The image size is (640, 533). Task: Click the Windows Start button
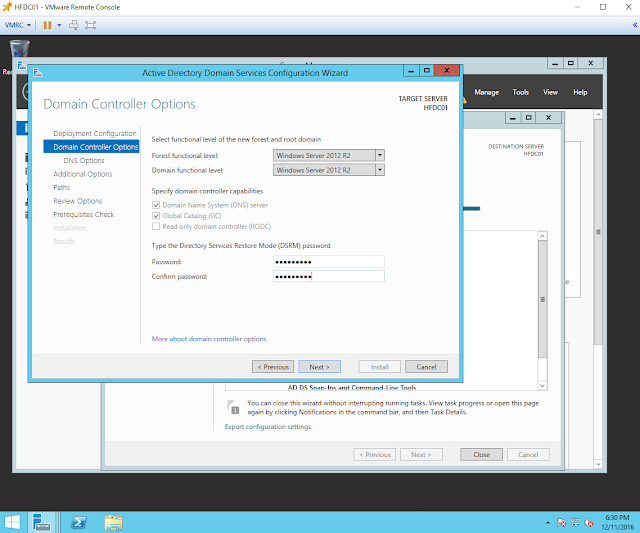[12, 522]
